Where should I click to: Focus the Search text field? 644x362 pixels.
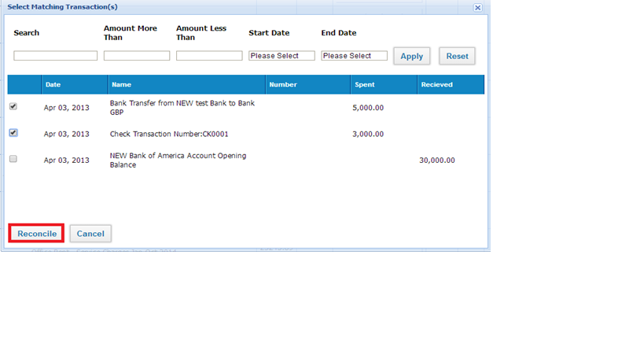(56, 55)
